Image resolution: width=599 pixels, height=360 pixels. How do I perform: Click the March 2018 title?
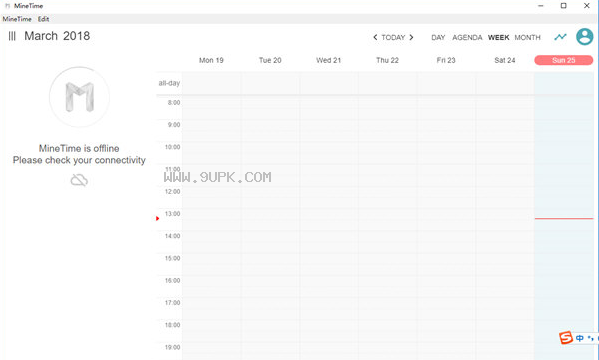(x=57, y=36)
